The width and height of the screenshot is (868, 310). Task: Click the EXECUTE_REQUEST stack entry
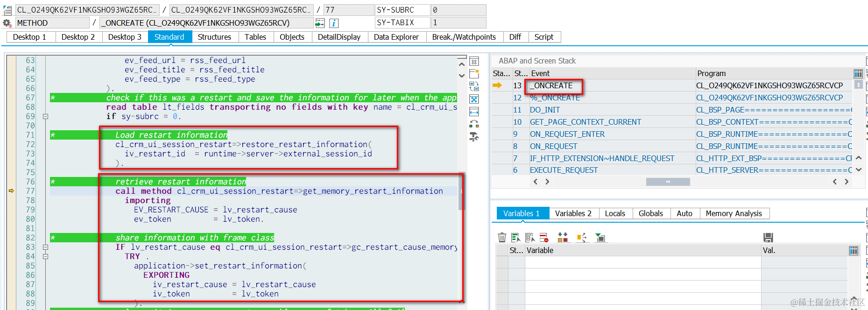click(x=564, y=170)
